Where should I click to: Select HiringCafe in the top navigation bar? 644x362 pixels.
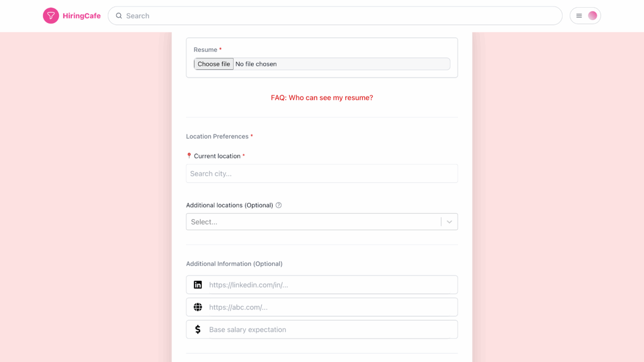[x=81, y=16]
